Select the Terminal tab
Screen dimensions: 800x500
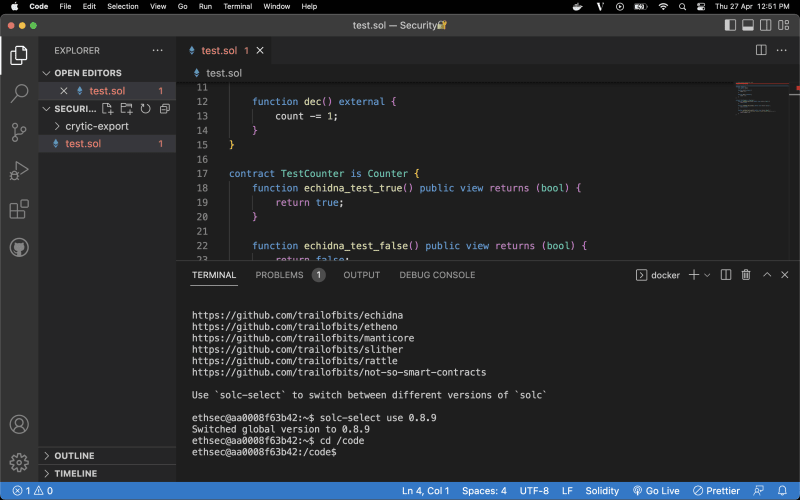(x=214, y=275)
